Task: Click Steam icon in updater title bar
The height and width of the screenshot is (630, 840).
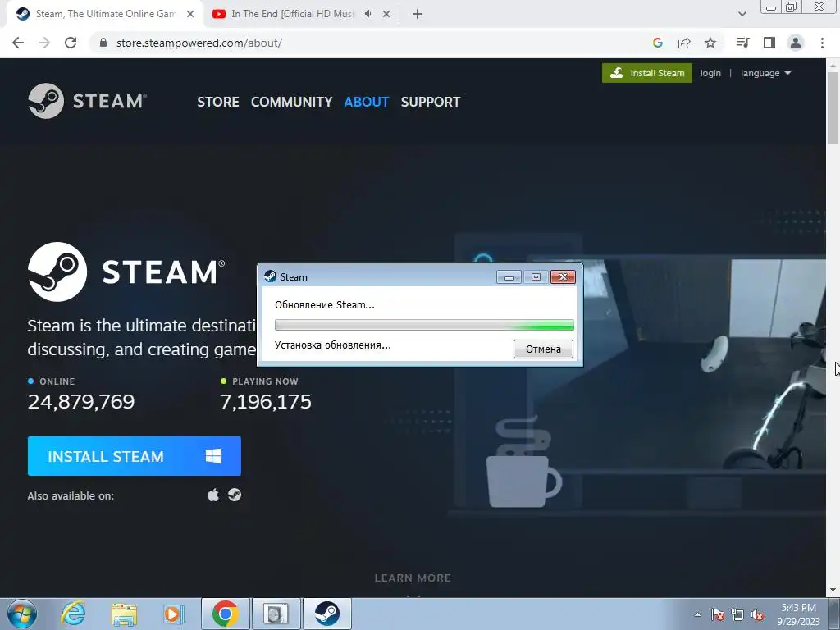Action: tap(270, 276)
